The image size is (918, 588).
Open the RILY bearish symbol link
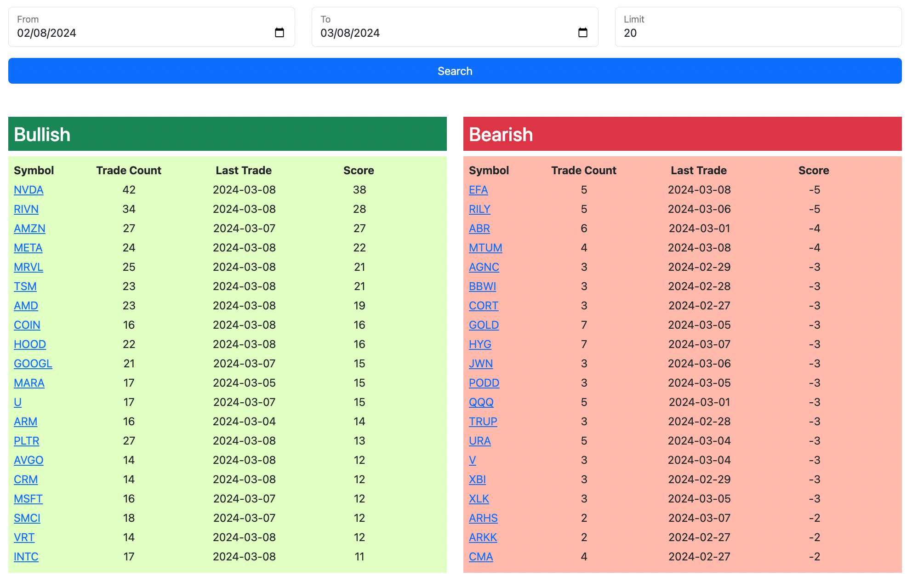pyautogui.click(x=479, y=209)
